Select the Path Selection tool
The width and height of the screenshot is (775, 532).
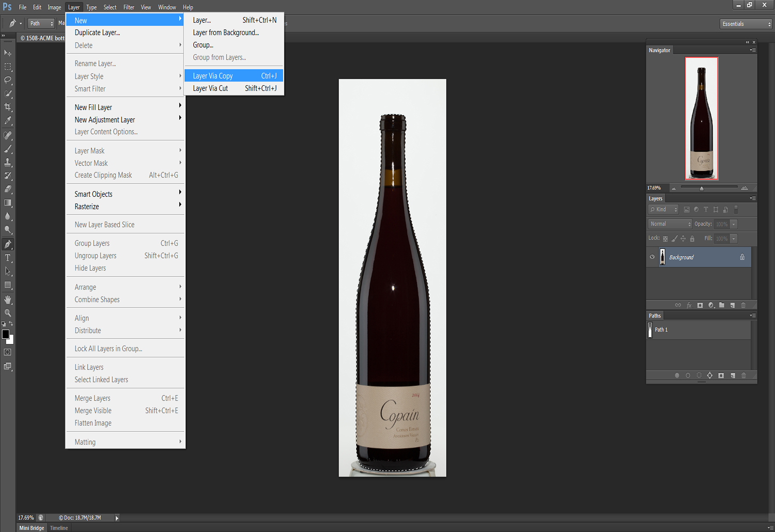coord(8,271)
